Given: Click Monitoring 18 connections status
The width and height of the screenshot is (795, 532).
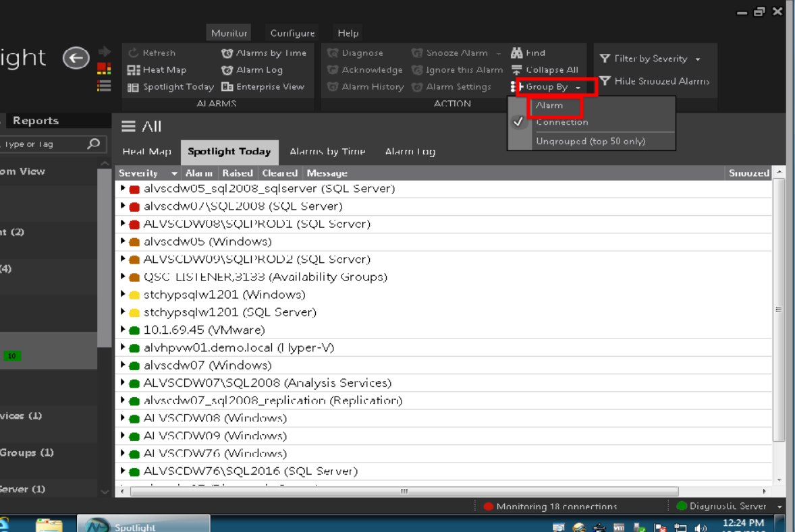Looking at the screenshot, I should [x=550, y=506].
